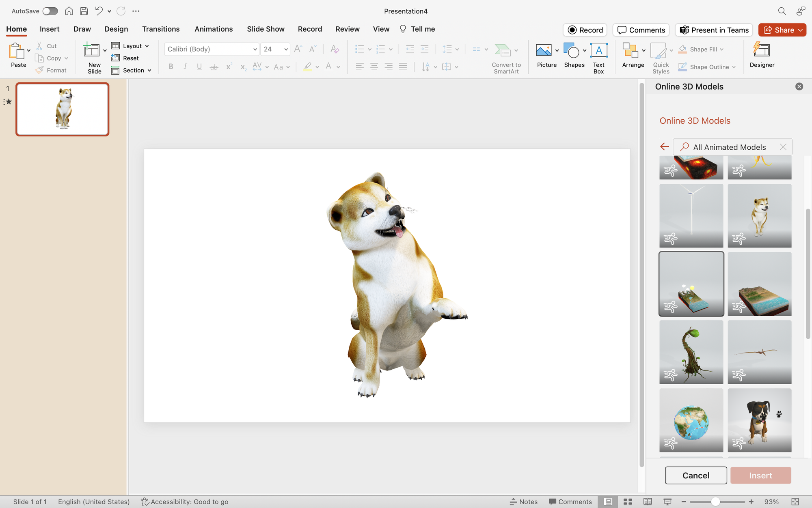The height and width of the screenshot is (508, 812).
Task: Open the Transitions tab
Action: 161,29
